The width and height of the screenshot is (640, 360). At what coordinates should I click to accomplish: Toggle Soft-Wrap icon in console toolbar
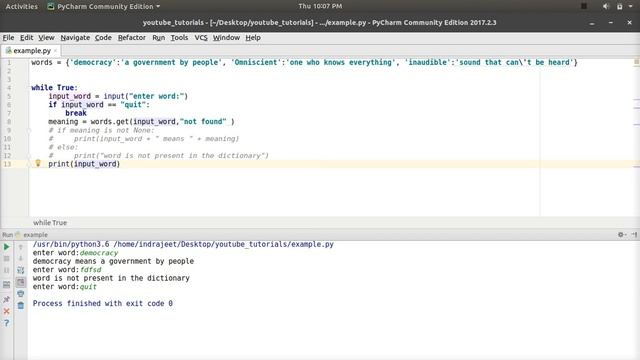click(21, 270)
